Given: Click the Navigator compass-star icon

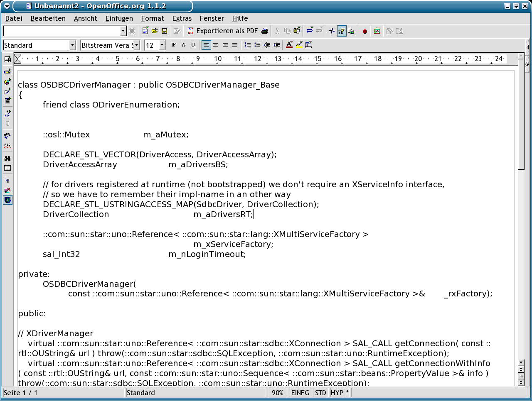Looking at the screenshot, I should (x=332, y=31).
